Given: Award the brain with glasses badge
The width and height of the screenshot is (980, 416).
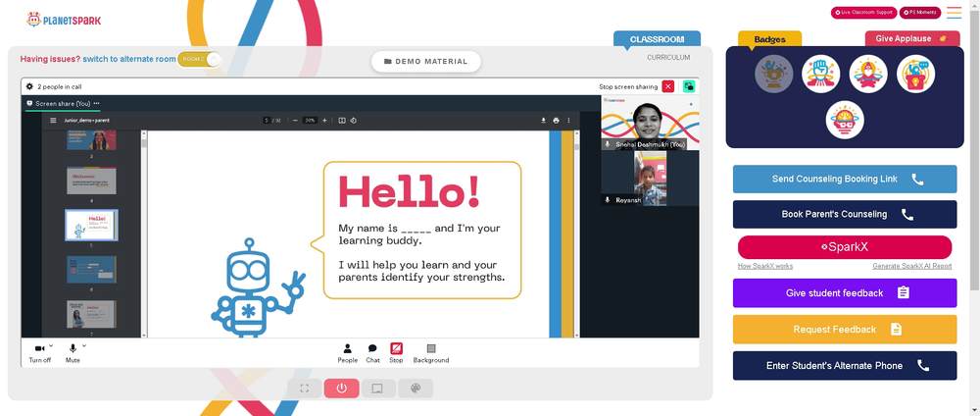Looking at the screenshot, I should [x=845, y=120].
